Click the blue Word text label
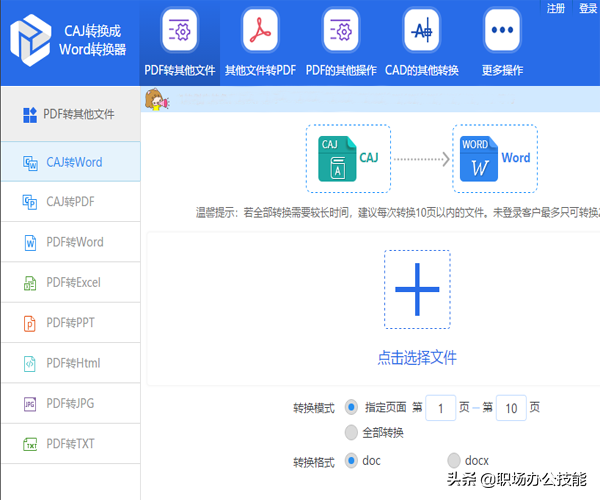Screen dimensions: 600x500 pyautogui.click(x=516, y=158)
